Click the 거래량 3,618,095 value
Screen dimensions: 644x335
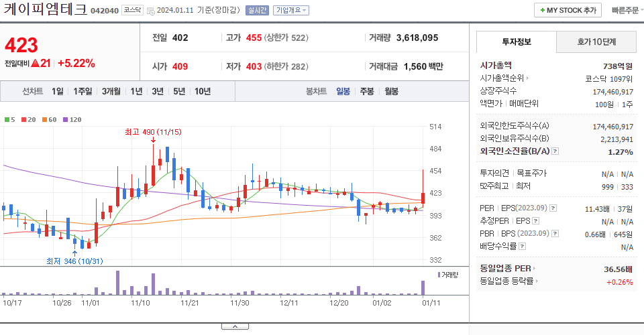coord(417,38)
